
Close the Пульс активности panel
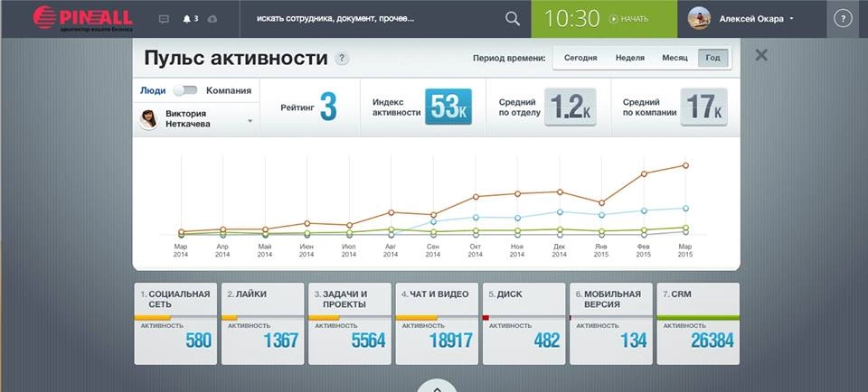click(761, 55)
